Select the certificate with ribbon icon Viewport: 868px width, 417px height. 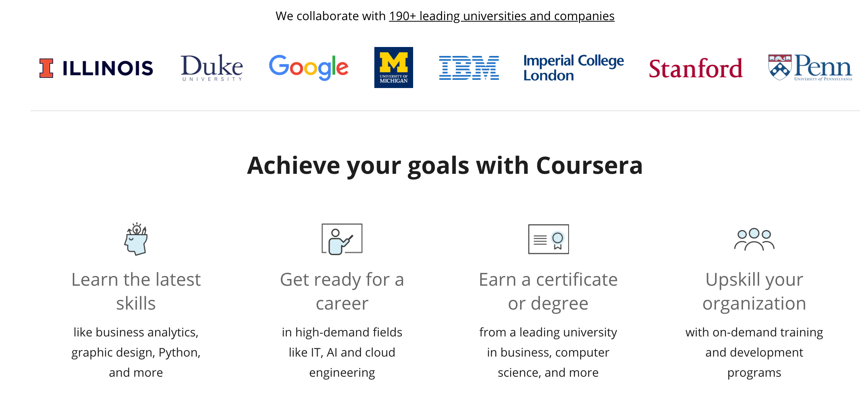pos(548,239)
